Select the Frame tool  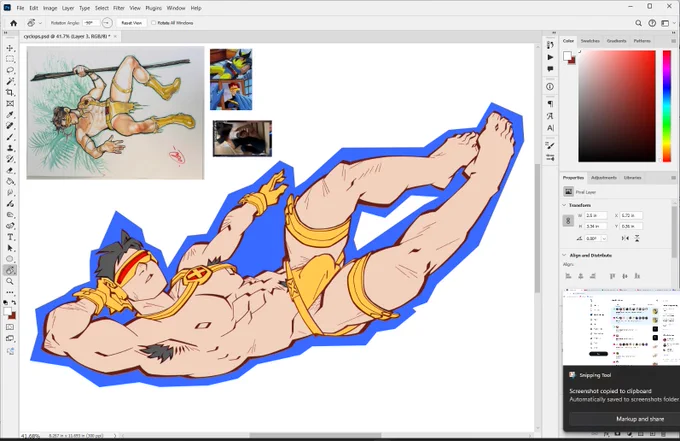point(10,104)
